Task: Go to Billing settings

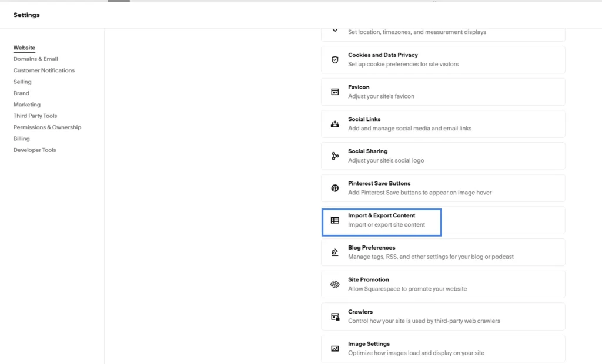Action: click(x=22, y=139)
